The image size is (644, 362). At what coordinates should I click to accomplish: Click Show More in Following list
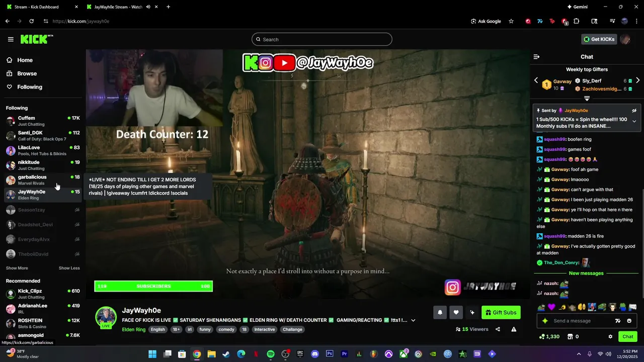(17, 268)
